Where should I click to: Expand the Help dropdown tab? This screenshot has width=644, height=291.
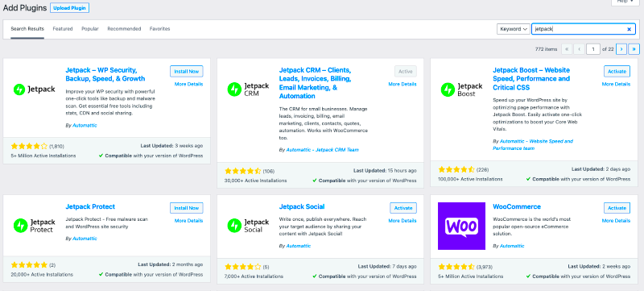[625, 2]
